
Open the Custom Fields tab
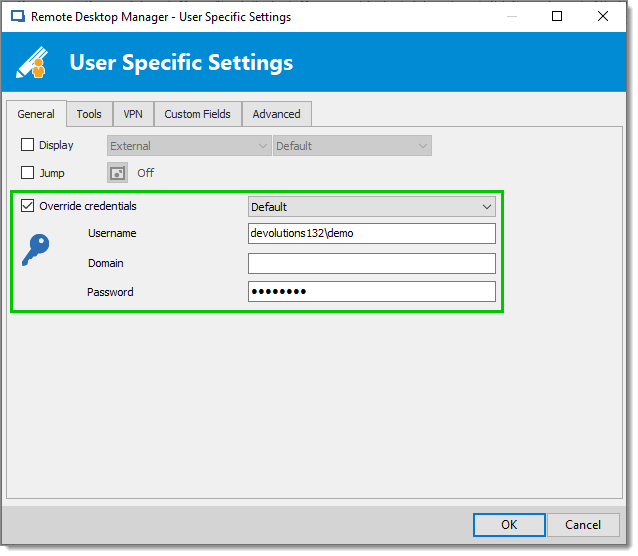pyautogui.click(x=198, y=114)
